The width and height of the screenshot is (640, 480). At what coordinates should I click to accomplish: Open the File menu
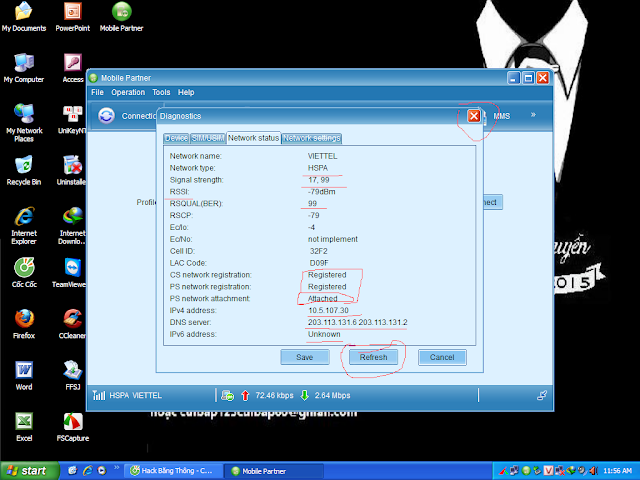97,92
